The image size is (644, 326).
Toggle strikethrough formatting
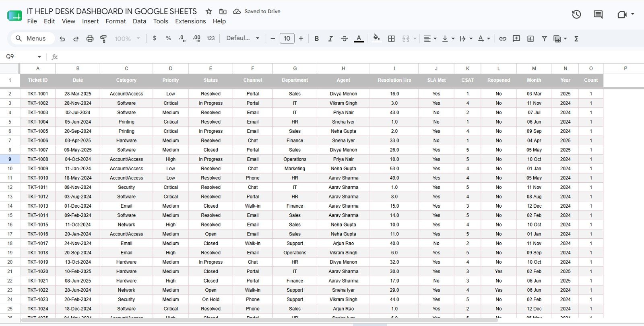click(345, 39)
